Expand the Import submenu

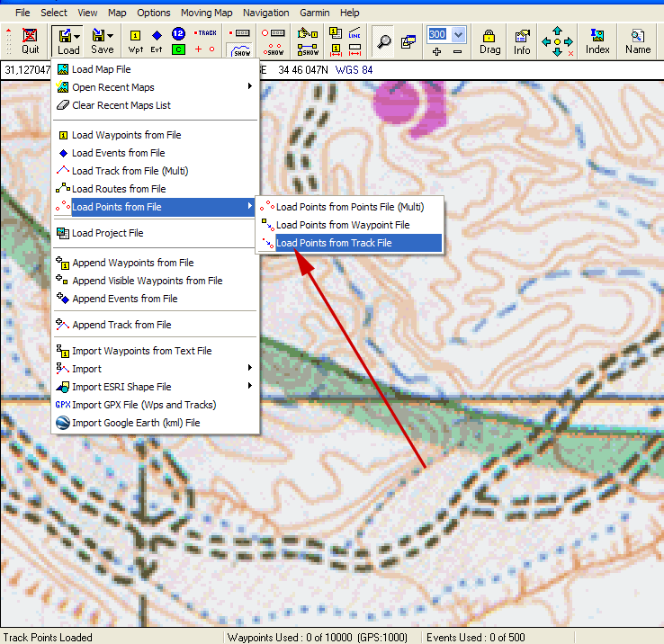(x=155, y=369)
